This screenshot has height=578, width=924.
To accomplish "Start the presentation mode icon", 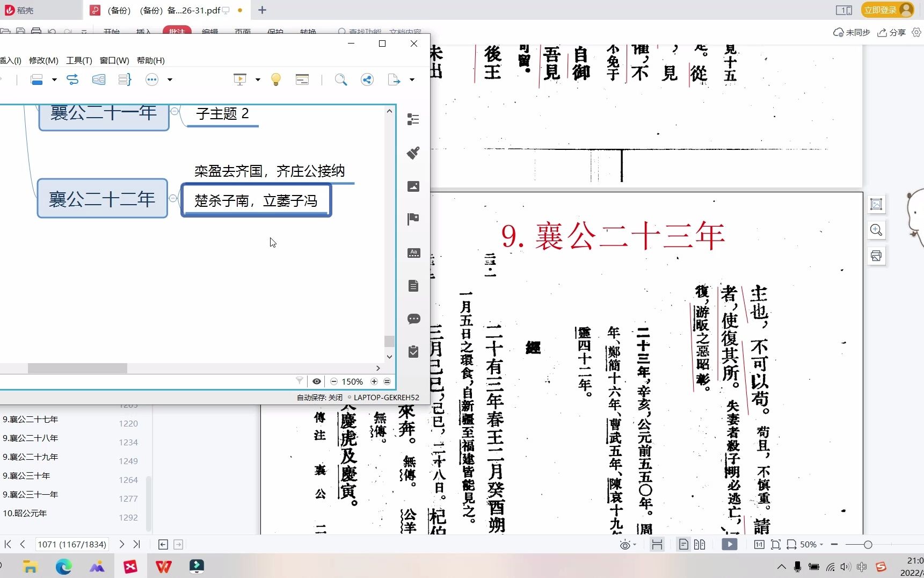I will click(x=240, y=80).
